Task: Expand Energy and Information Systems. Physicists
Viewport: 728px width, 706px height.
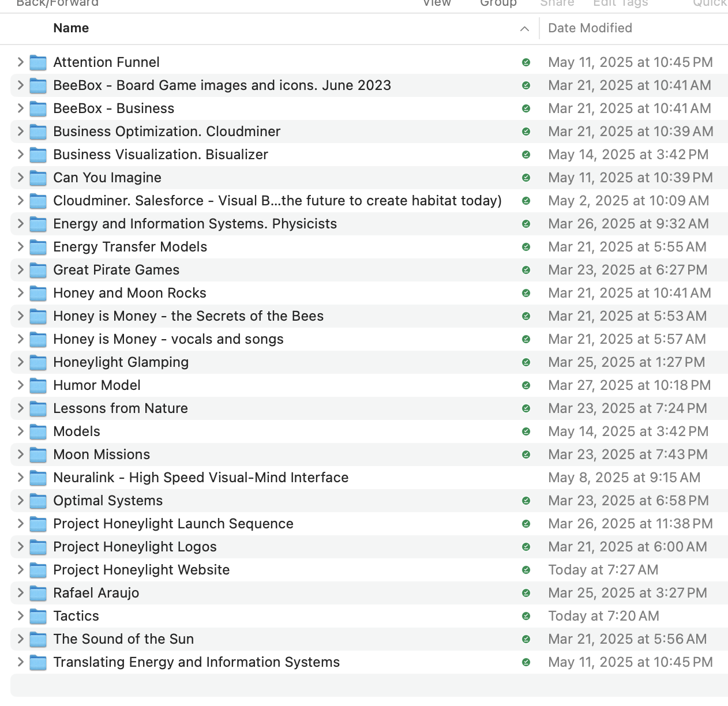Action: tap(20, 224)
